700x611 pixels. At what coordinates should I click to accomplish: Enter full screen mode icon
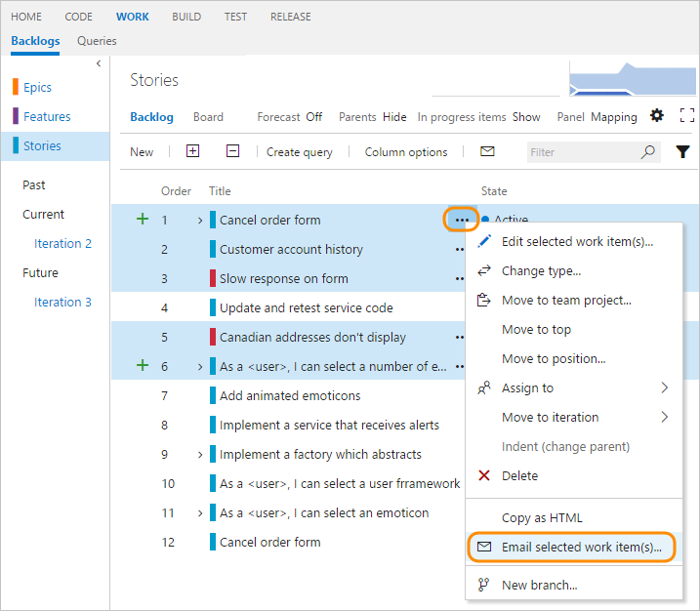tap(687, 115)
